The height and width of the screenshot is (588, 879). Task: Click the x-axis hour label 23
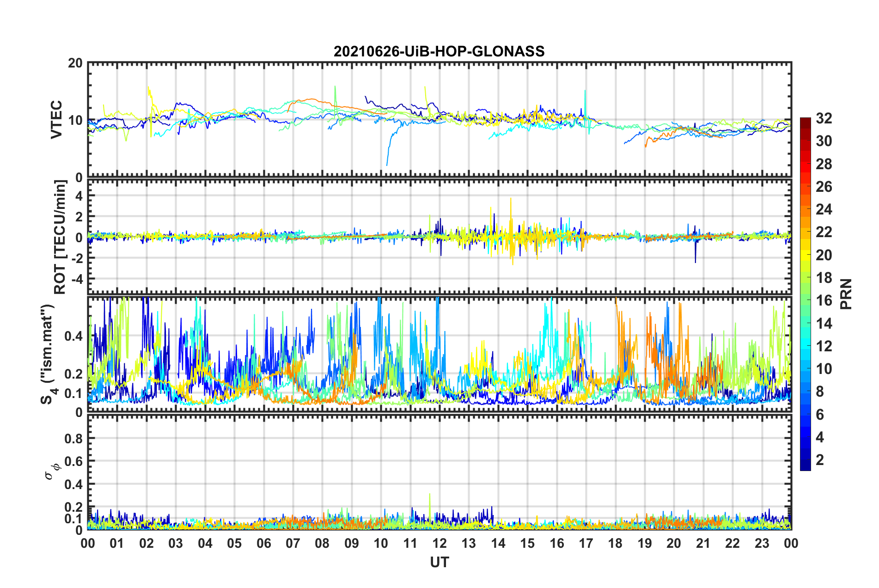(x=762, y=543)
